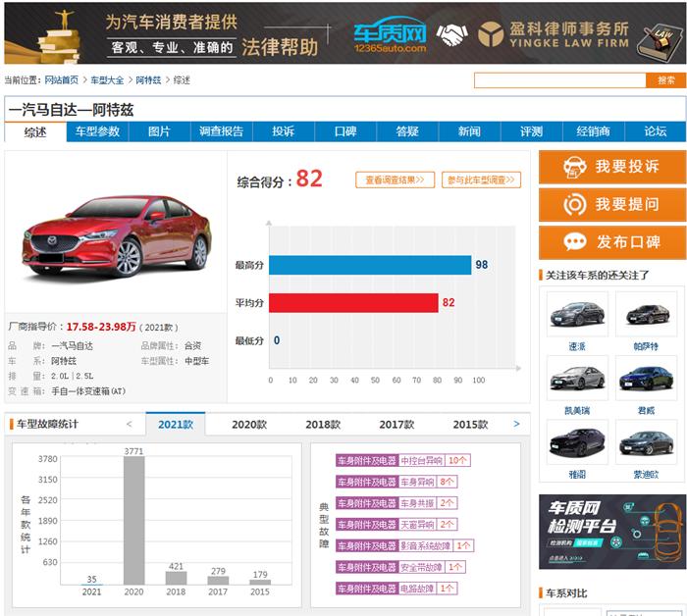This screenshot has height=616, width=687.
Task: Click the blue 最高分 98 bar
Action: click(x=370, y=265)
